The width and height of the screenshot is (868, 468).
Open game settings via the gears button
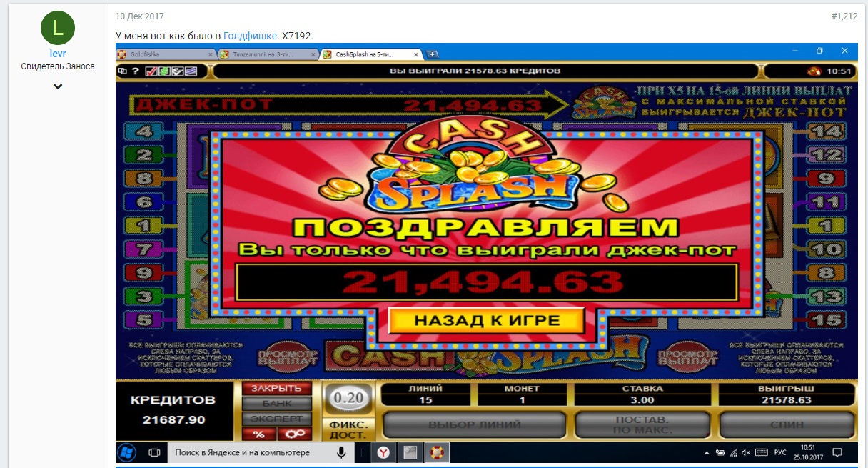pos(294,434)
